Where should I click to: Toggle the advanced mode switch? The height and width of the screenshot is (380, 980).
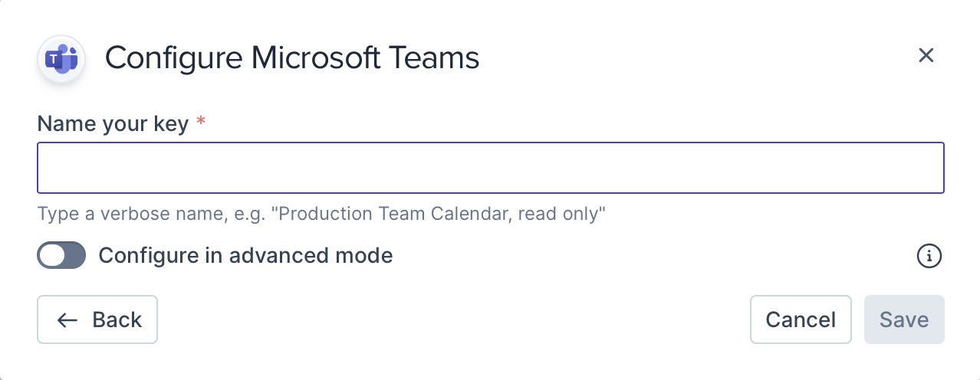coord(61,256)
